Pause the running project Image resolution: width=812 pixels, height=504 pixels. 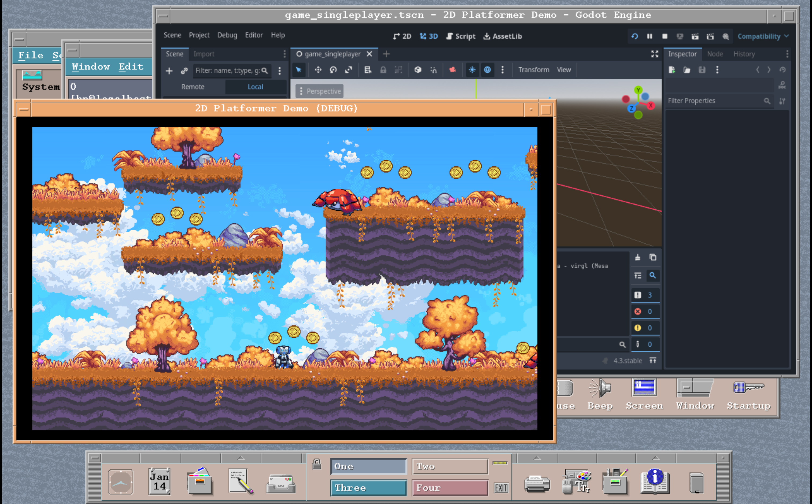point(650,36)
